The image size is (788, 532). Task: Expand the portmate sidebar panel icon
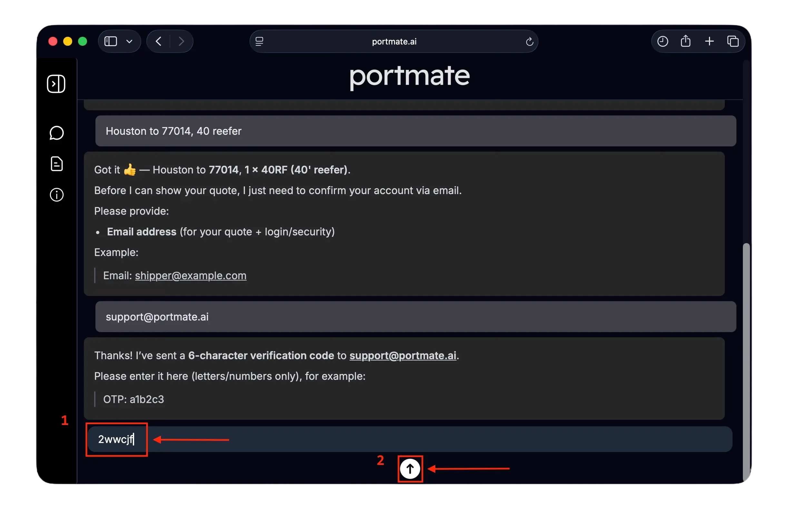pos(56,84)
